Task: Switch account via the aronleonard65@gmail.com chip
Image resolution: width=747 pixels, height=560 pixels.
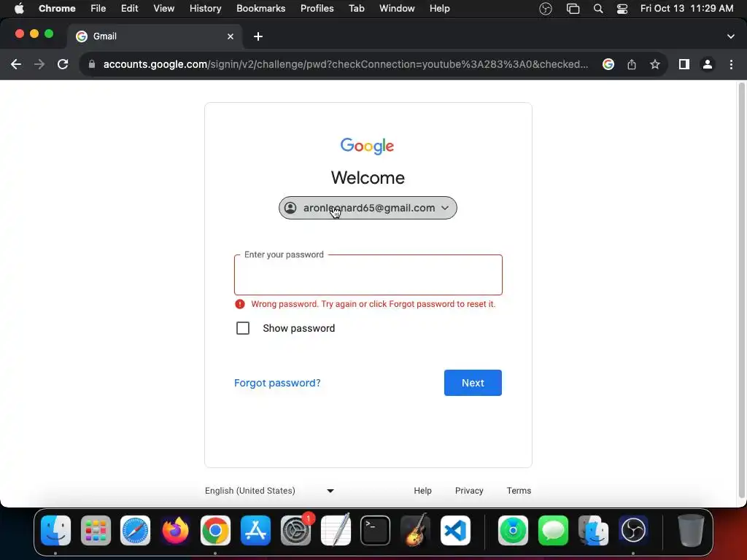Action: [x=368, y=208]
